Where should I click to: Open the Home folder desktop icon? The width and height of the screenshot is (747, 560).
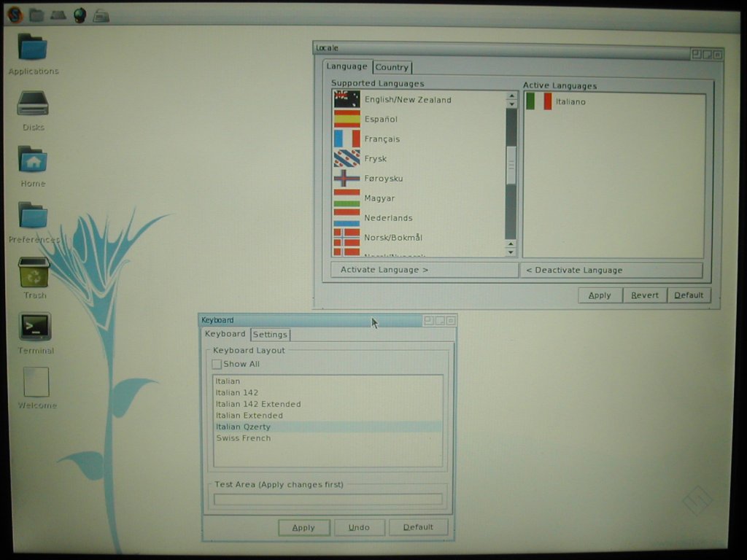33,160
